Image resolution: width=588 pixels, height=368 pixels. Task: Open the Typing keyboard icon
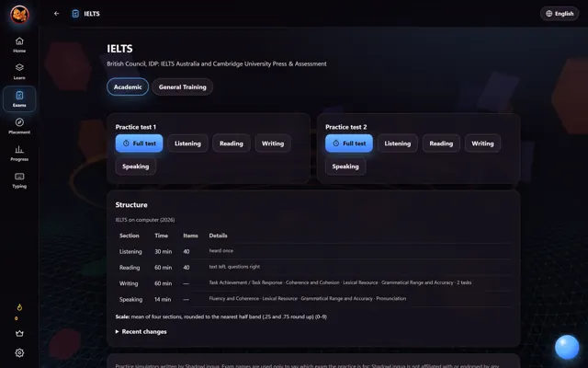[x=19, y=177]
